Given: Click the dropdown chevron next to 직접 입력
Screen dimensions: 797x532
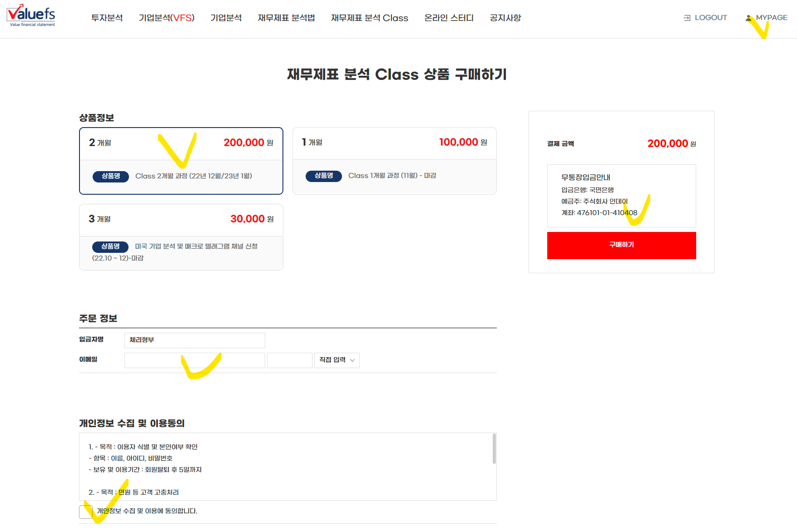Looking at the screenshot, I should [352, 360].
